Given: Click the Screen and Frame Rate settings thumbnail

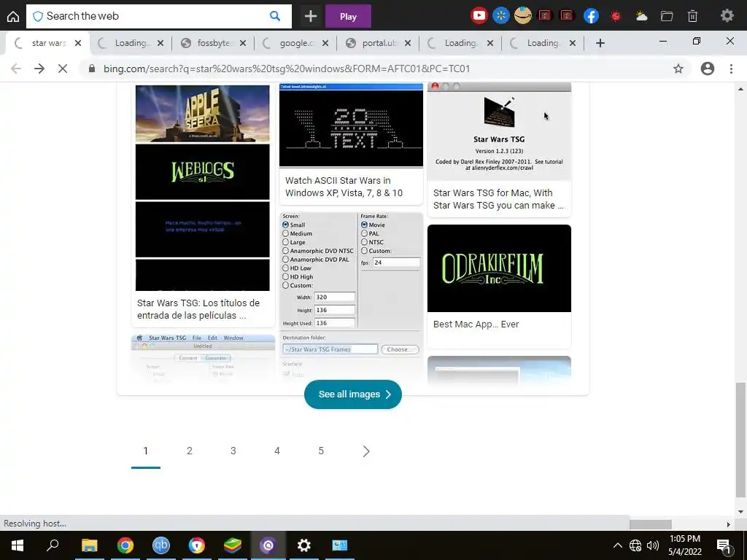Looking at the screenshot, I should pyautogui.click(x=351, y=295).
